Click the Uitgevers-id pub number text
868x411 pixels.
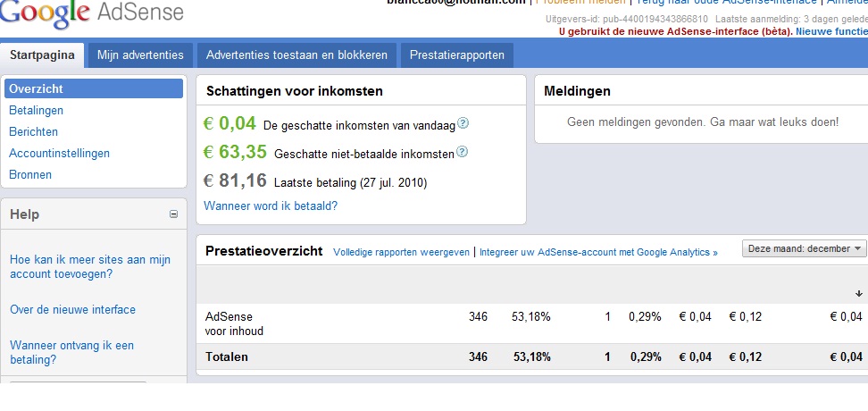[x=627, y=19]
